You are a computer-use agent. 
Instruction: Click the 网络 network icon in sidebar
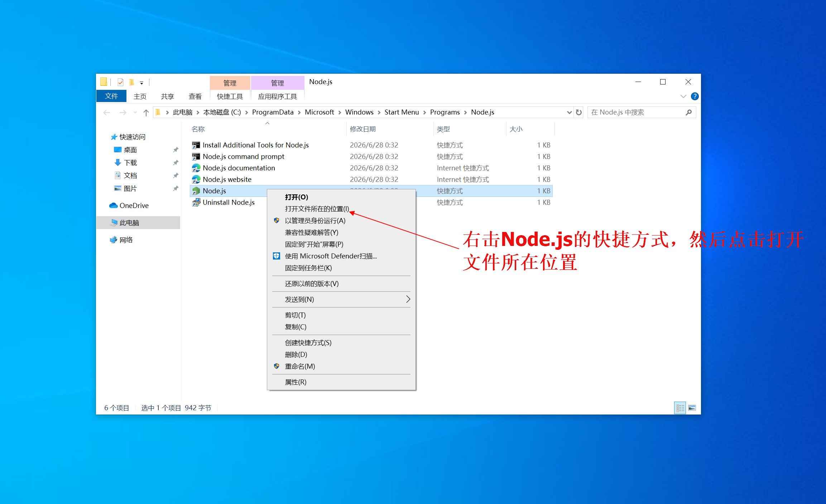[x=114, y=240]
